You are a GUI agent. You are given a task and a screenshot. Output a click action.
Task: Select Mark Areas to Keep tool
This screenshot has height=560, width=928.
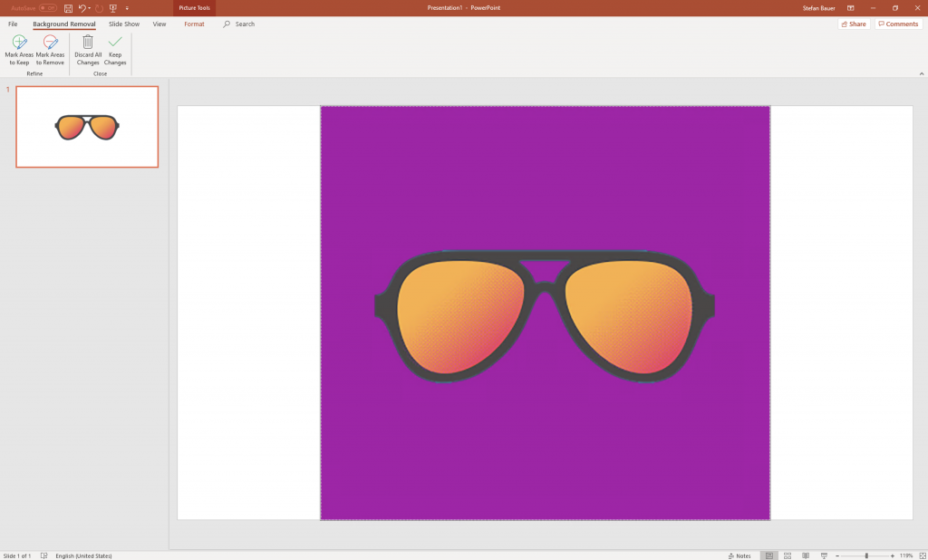coord(20,51)
